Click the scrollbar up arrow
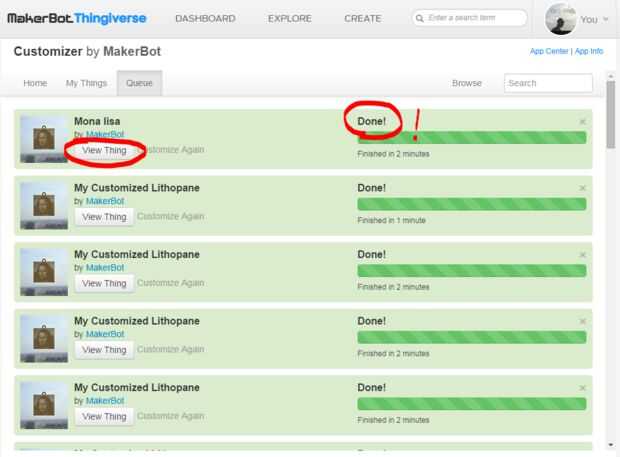Screen dimensions: 620x457 [x=611, y=76]
